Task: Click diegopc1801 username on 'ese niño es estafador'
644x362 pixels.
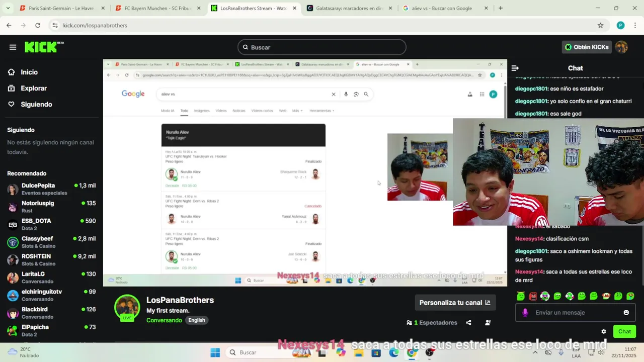Action: click(x=531, y=88)
